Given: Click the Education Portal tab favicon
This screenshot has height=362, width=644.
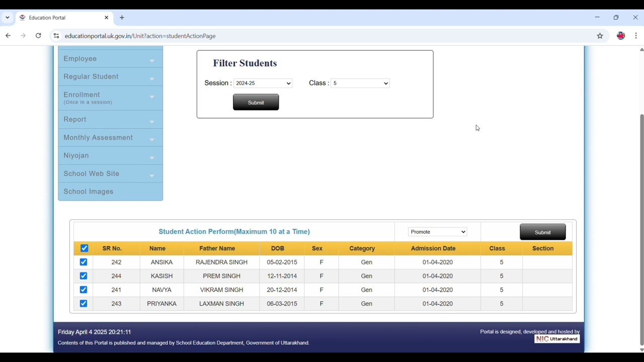Looking at the screenshot, I should tap(23, 18).
